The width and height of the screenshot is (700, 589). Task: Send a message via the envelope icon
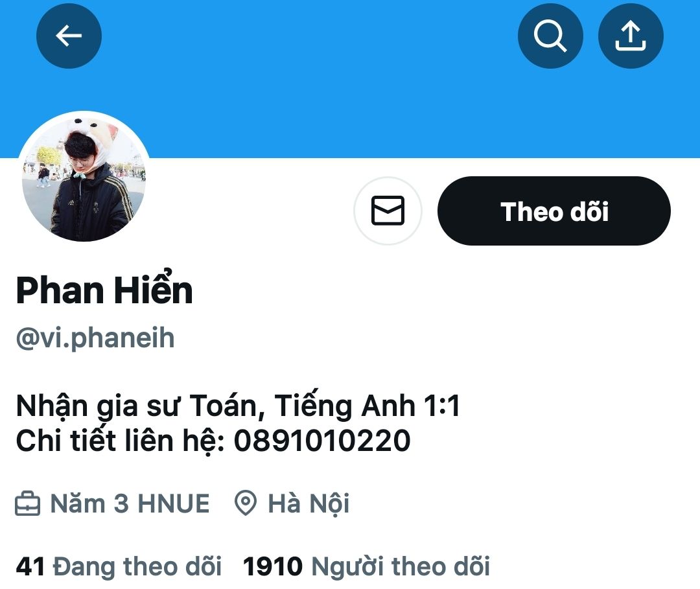tap(388, 211)
